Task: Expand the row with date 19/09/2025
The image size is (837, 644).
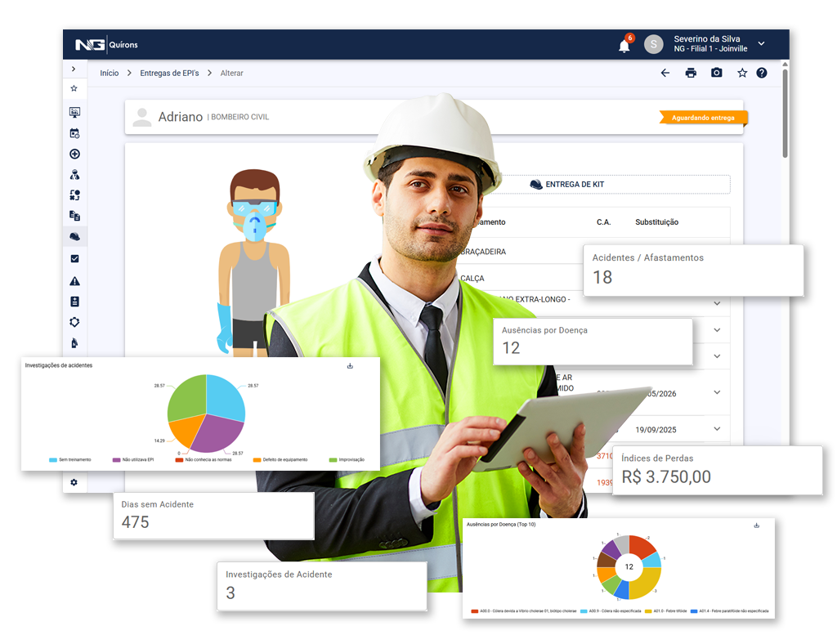Action: (x=717, y=429)
